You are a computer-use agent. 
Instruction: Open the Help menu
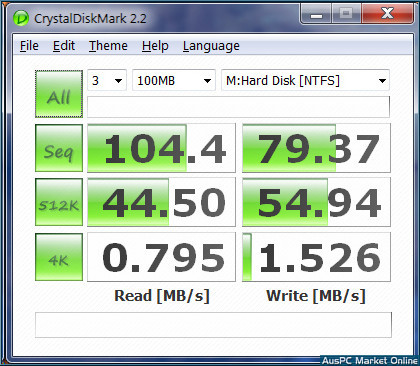point(155,46)
